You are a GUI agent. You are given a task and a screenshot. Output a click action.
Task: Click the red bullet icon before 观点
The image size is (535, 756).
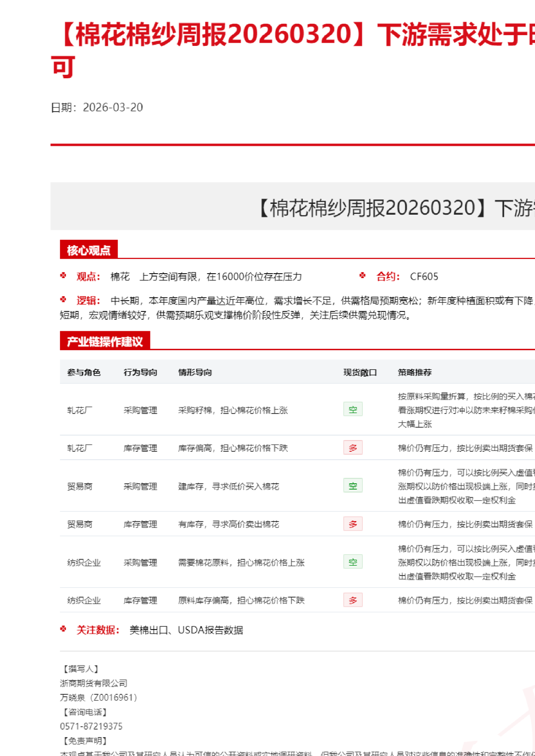pyautogui.click(x=63, y=275)
